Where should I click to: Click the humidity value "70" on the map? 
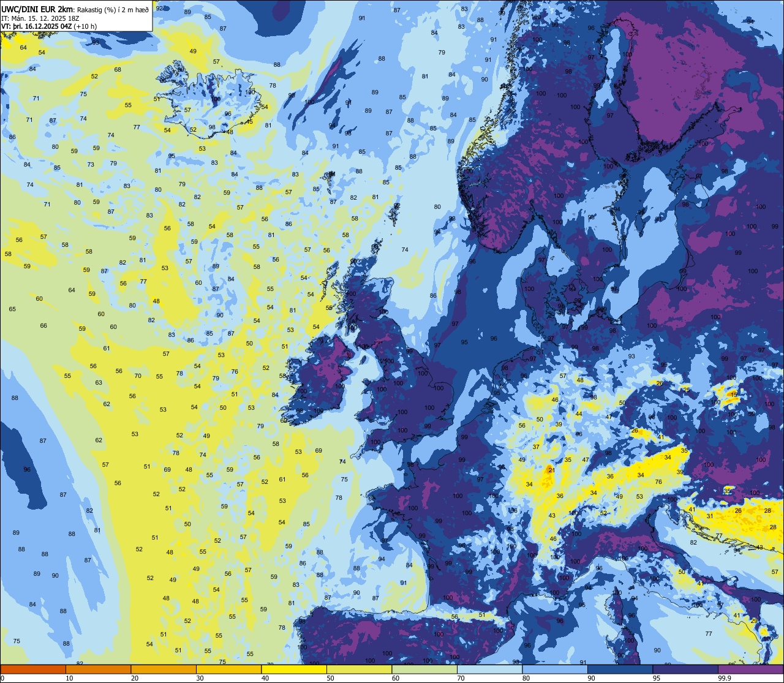[138, 375]
